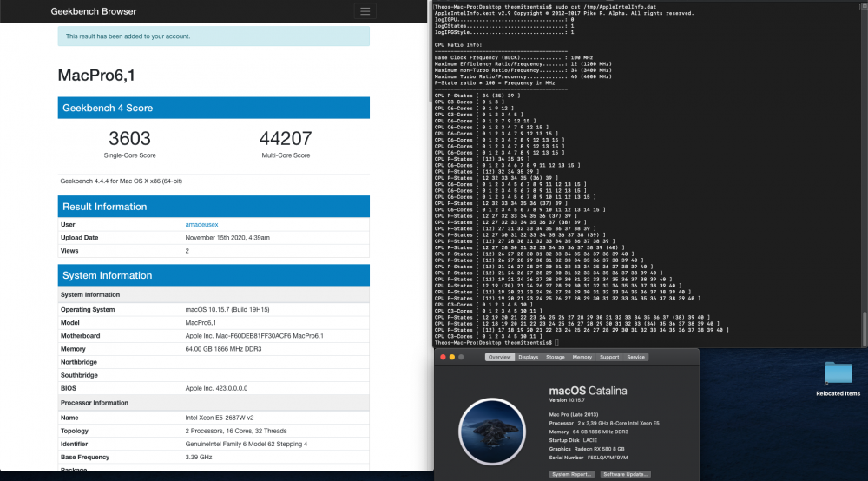Click the sudo cat AppleIntelInfo.dat command line
The image size is (868, 481).
point(545,7)
